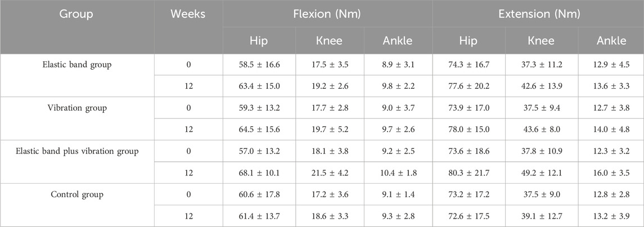Click the Knee subheader under Extension
644x227 pixels.
(x=541, y=40)
